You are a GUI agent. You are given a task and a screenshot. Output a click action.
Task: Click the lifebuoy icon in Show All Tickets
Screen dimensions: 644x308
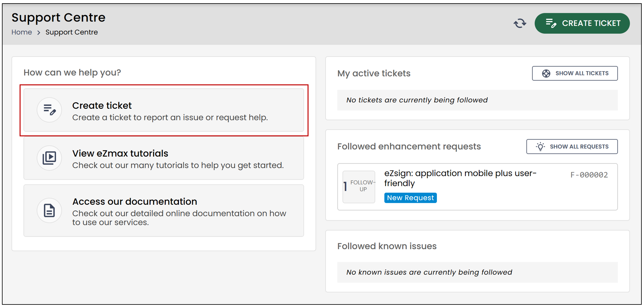point(546,73)
